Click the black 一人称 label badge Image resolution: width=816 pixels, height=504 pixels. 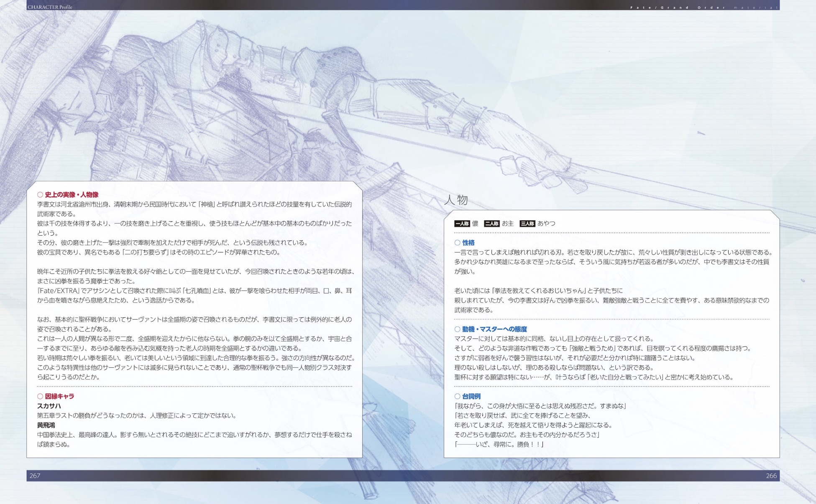(462, 224)
